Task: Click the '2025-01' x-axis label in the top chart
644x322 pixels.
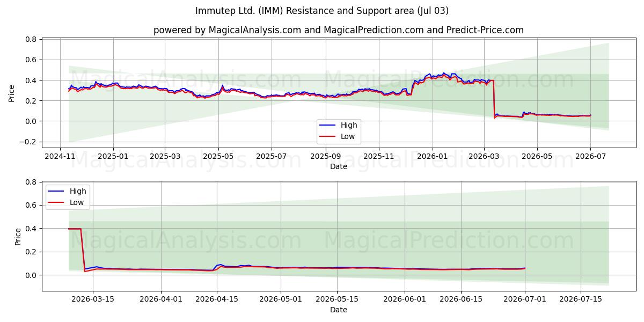Action: 113,156
